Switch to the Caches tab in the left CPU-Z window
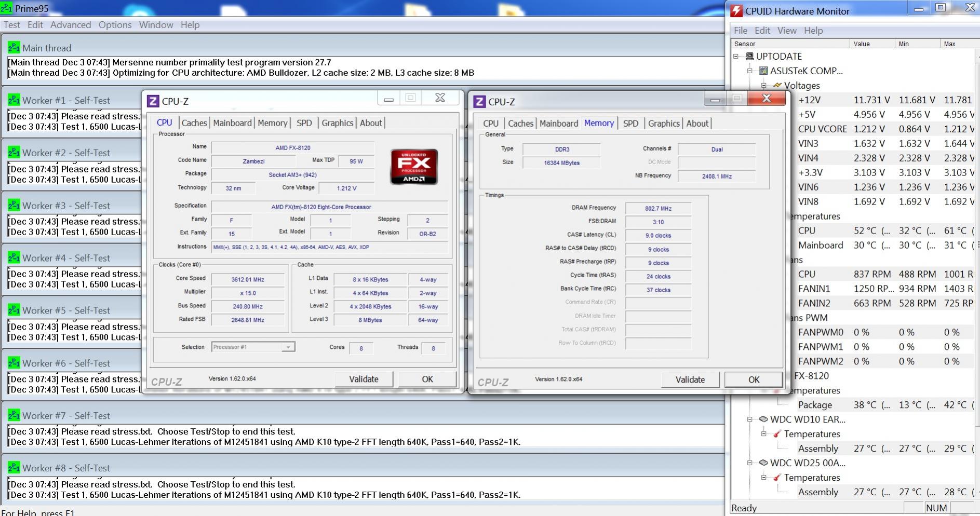Viewport: 980px width, 516px height. pos(194,123)
